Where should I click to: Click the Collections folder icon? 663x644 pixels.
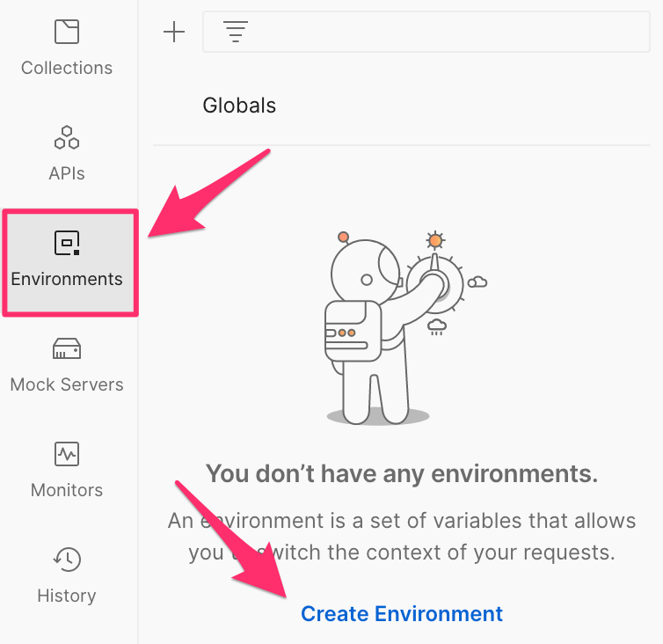(67, 33)
